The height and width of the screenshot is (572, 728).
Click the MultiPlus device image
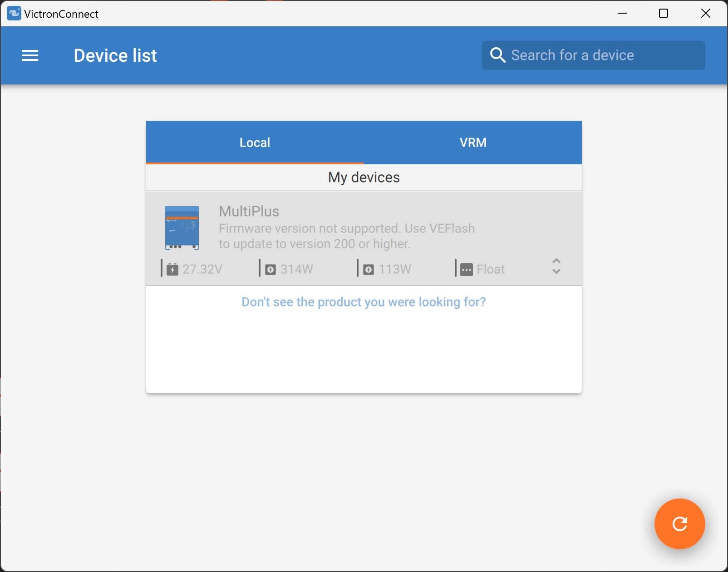(x=182, y=227)
